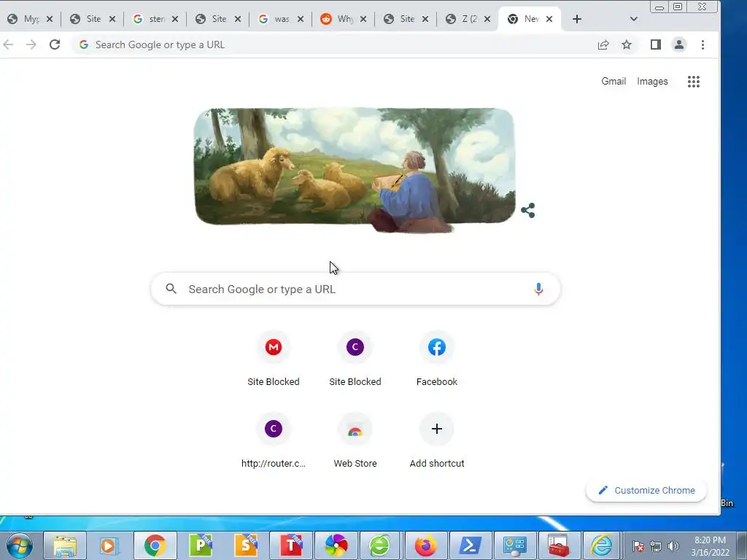
Task: Share the Google Doodle
Action: coord(528,210)
